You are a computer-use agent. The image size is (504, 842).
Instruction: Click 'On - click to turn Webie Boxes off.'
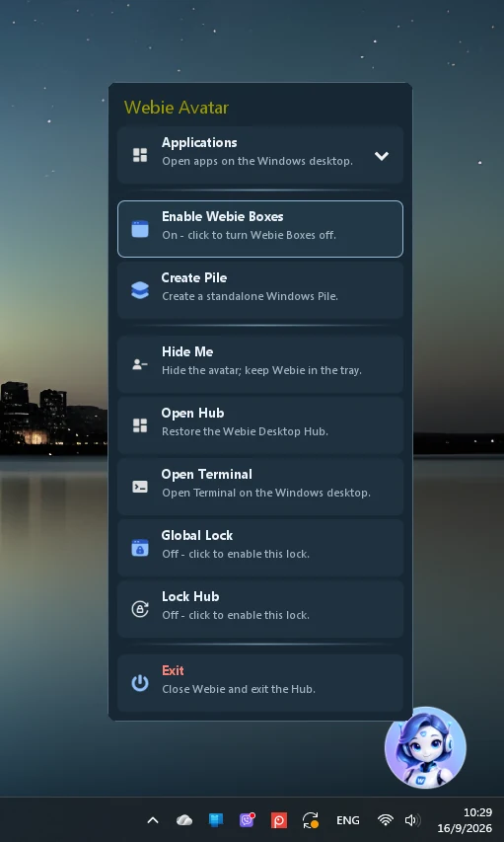tap(250, 235)
